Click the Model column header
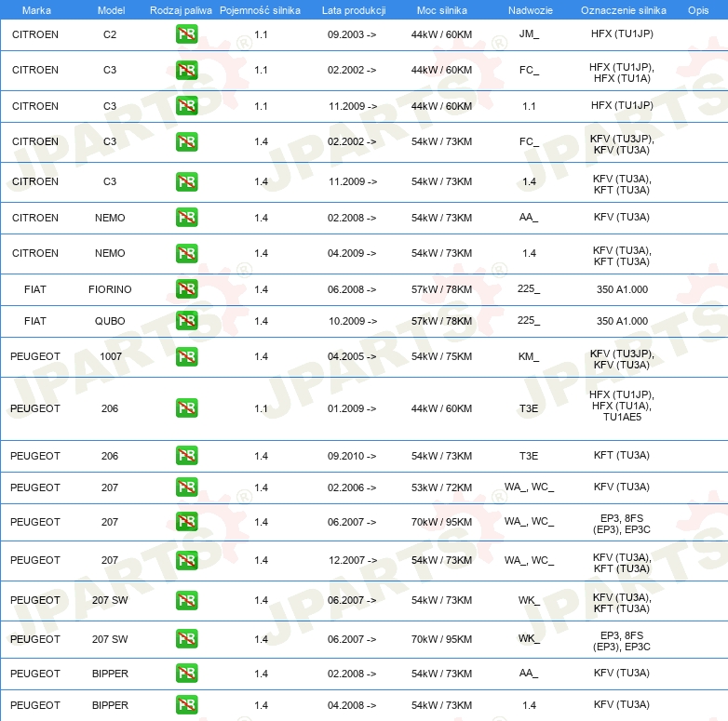The image size is (728, 721). tap(111, 10)
